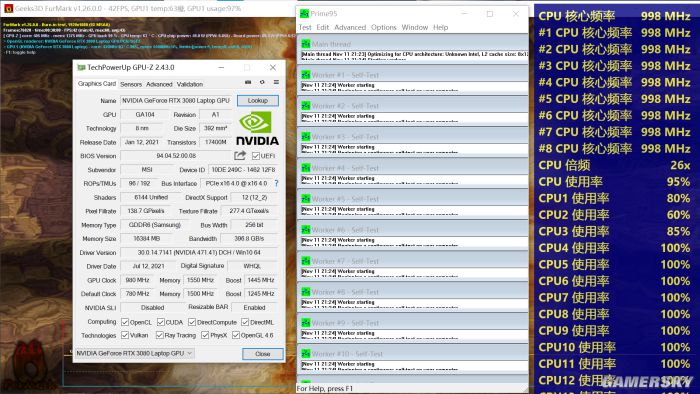Screen dimensions: 700x394
Task: Click the Prime95 icon in title bar
Action: tap(304, 13)
